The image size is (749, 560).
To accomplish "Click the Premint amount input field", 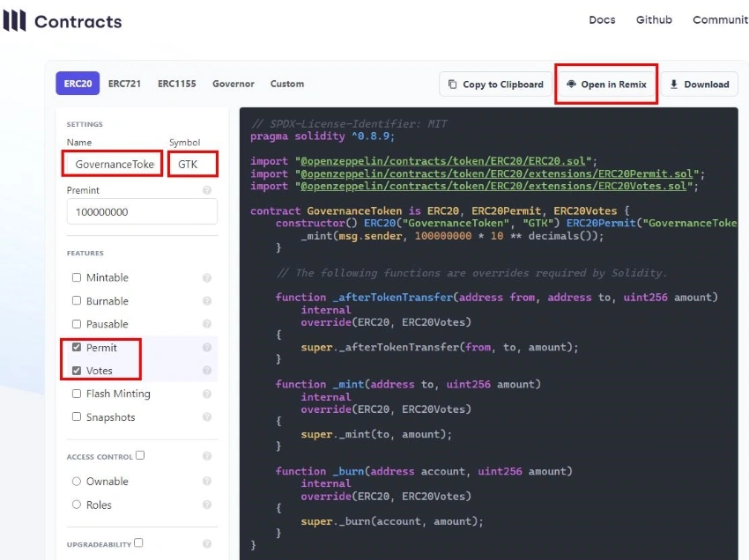I will (x=142, y=211).
